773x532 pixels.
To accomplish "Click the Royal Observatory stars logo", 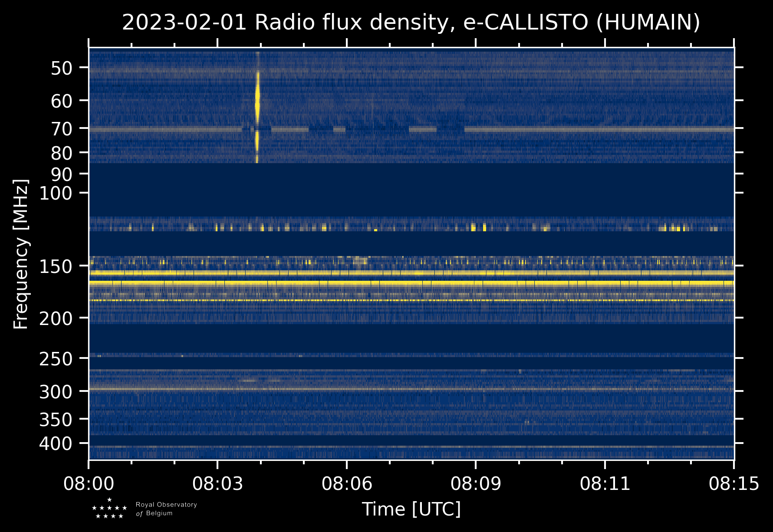I will (x=109, y=509).
